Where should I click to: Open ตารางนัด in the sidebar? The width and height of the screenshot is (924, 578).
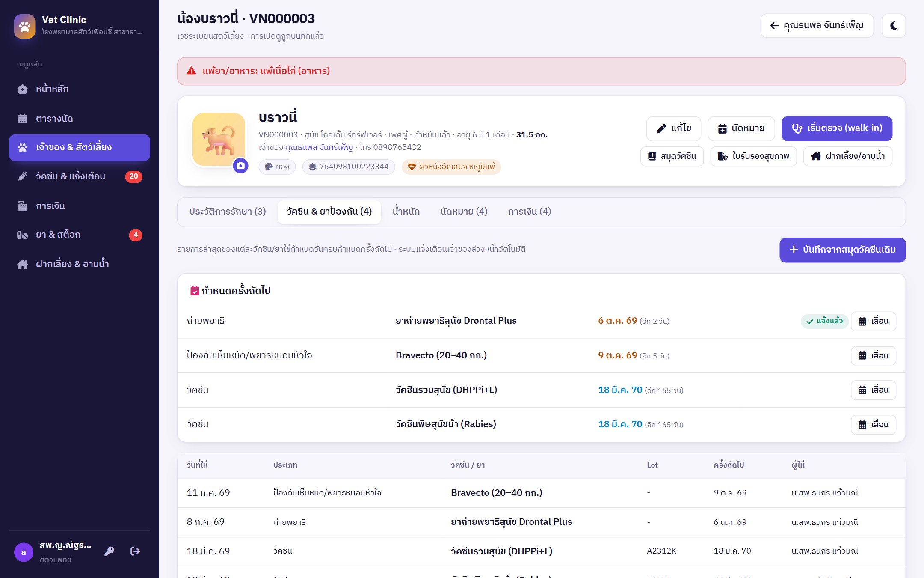[80, 119]
